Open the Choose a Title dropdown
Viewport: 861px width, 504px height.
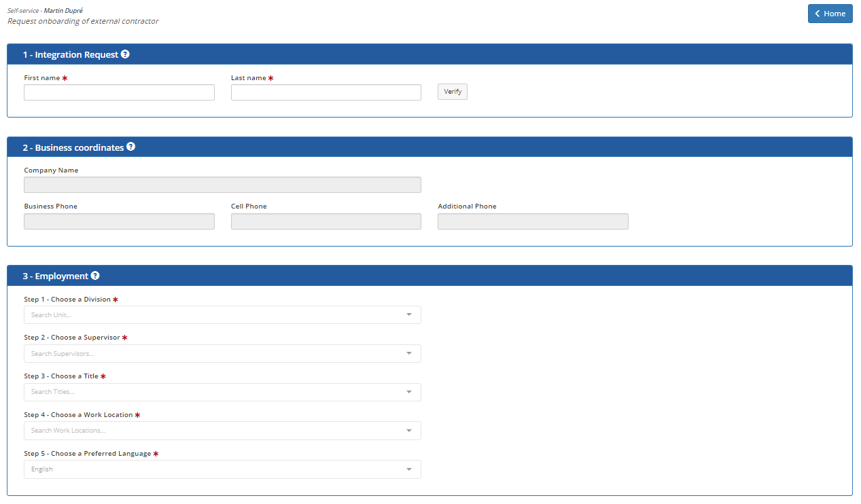(222, 392)
